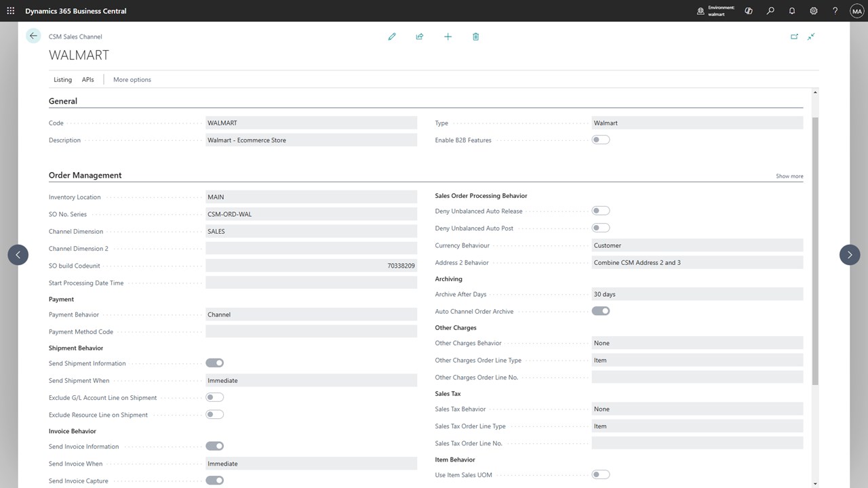Viewport: 868px width, 488px height.
Task: Click Start Processing Date Time field
Action: (311, 283)
